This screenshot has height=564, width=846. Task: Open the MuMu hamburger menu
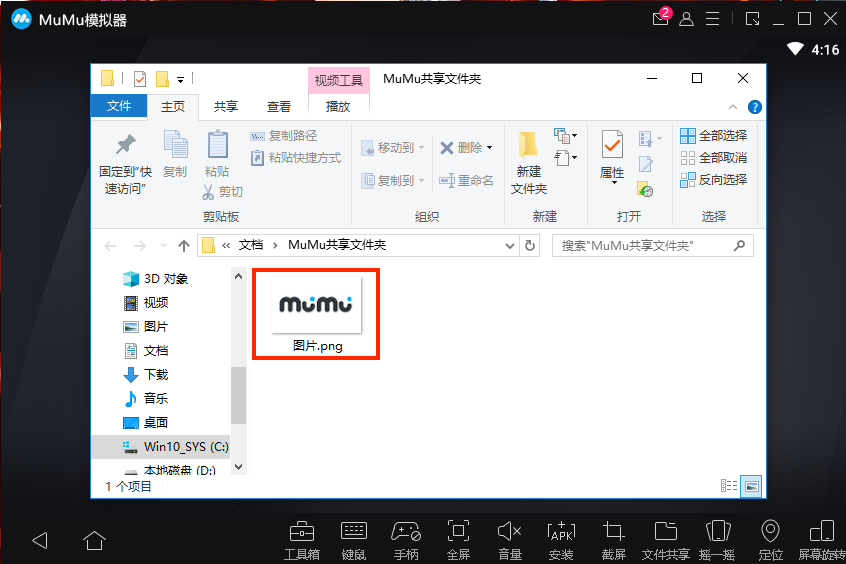click(713, 19)
